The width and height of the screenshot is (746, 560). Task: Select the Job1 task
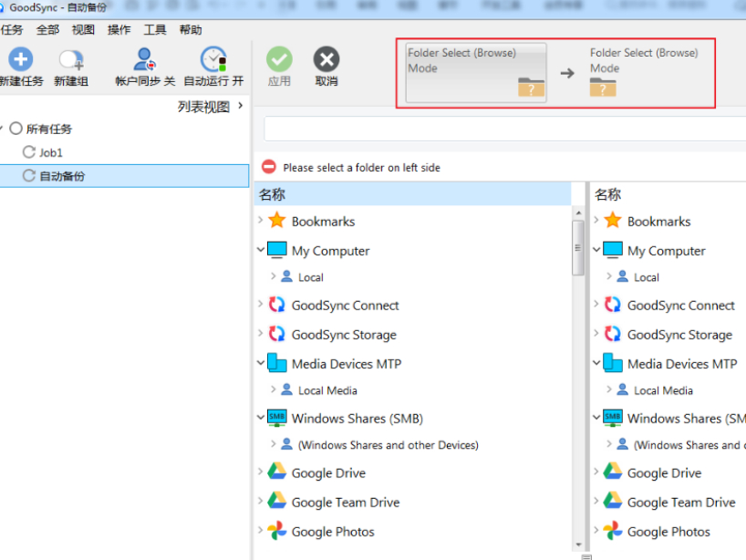pyautogui.click(x=51, y=152)
